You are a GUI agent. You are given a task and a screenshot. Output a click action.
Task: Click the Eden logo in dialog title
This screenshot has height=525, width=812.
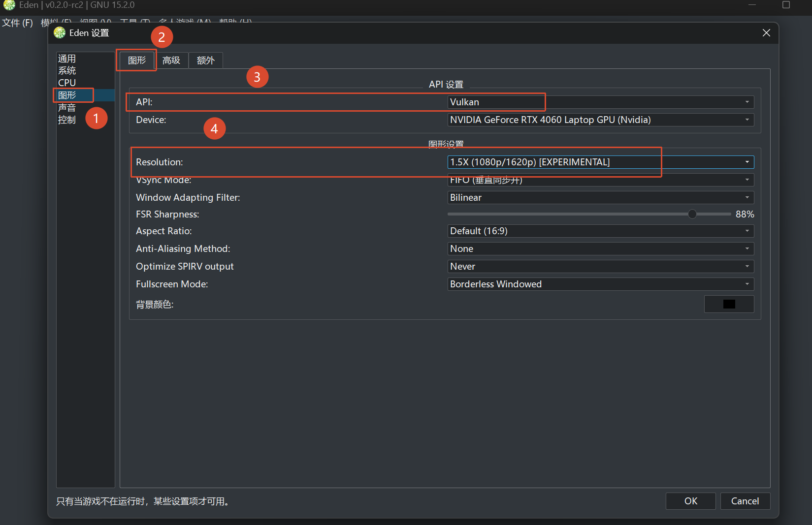pyautogui.click(x=60, y=32)
